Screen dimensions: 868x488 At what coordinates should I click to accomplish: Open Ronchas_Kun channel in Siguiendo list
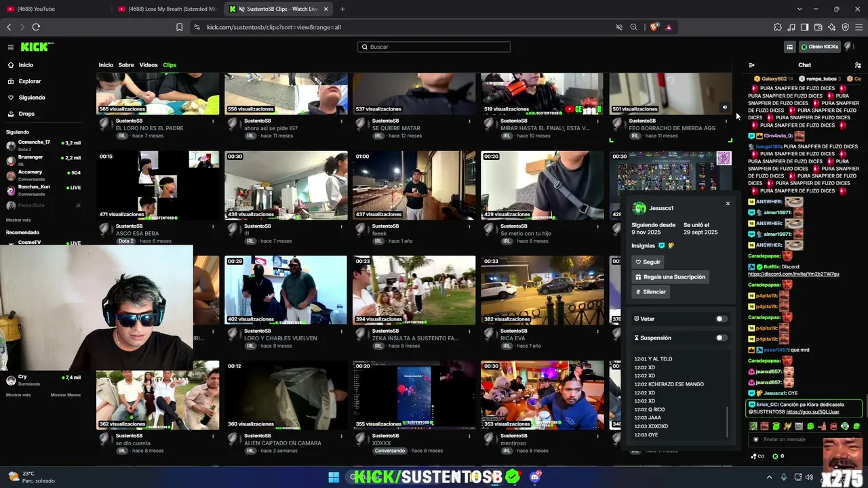[x=42, y=190]
